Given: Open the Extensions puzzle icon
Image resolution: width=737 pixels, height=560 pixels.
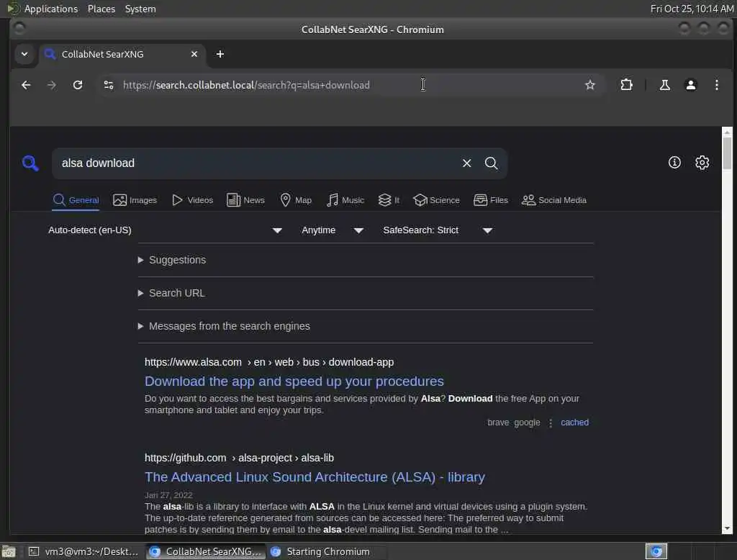Looking at the screenshot, I should coord(627,85).
